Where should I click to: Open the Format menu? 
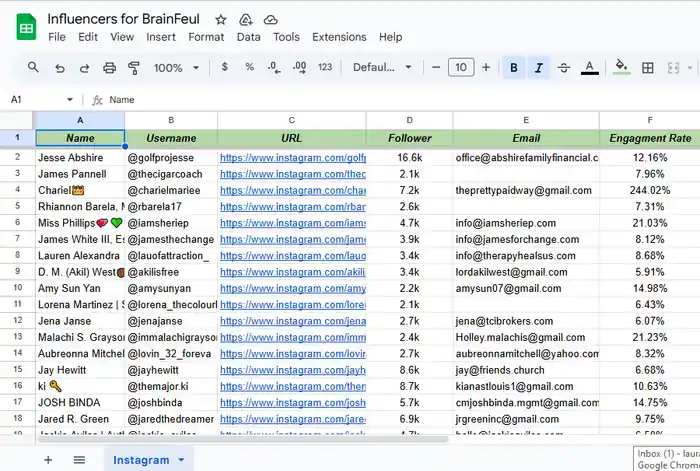point(206,37)
